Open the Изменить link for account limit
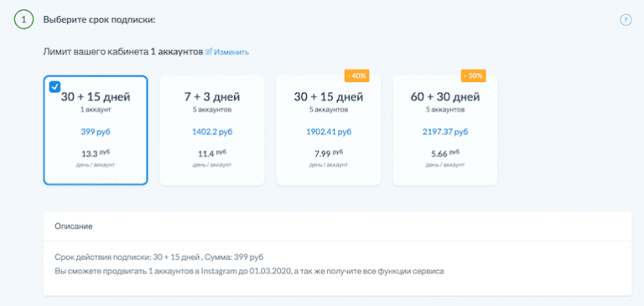This screenshot has width=644, height=306. click(231, 53)
